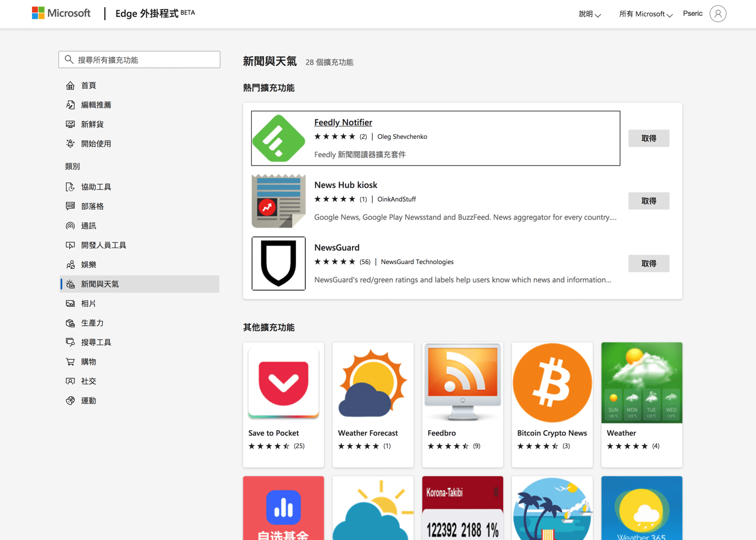Click the 部落格 category icon

click(x=70, y=207)
